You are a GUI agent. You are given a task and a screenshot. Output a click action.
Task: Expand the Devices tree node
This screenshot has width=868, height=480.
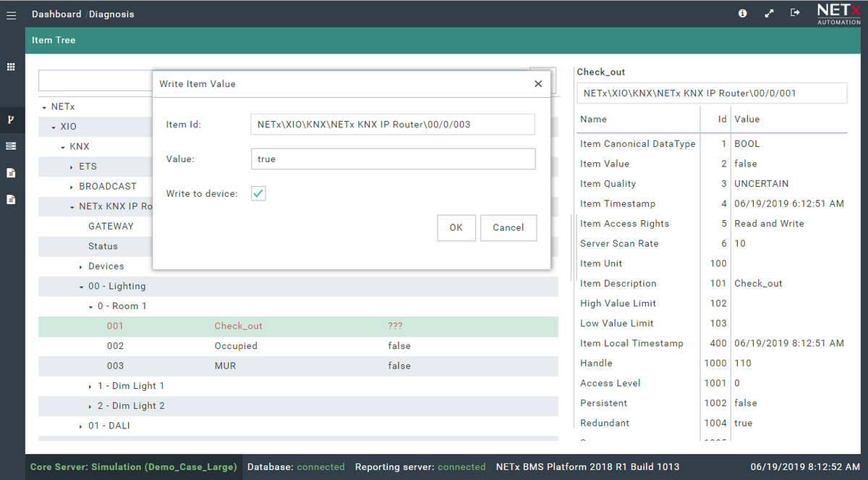(x=81, y=267)
